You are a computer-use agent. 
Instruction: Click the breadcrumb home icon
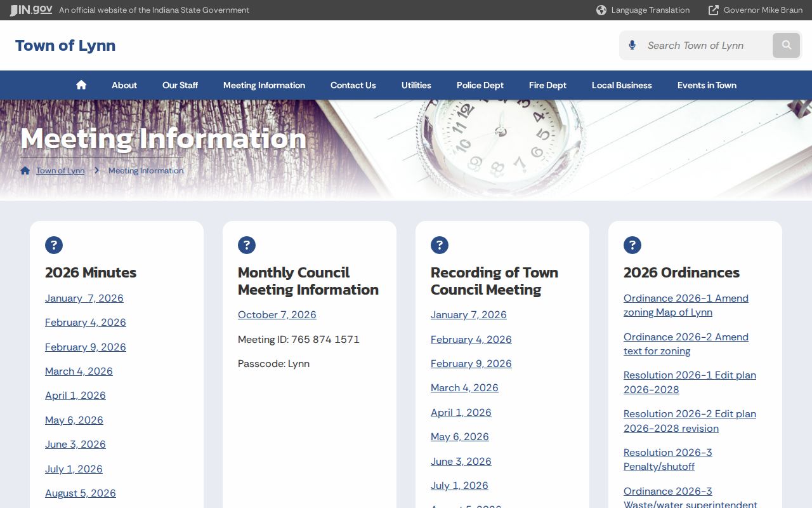(x=25, y=170)
